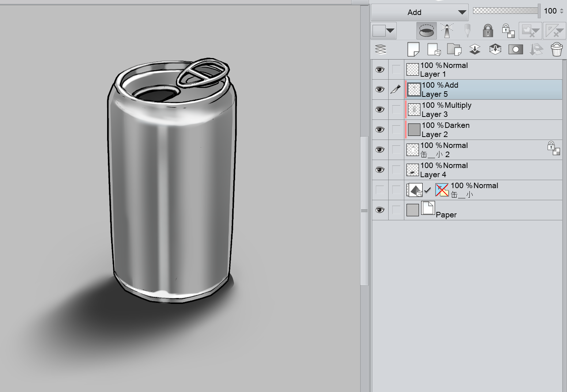
Task: Create a new raster layer
Action: [x=413, y=49]
